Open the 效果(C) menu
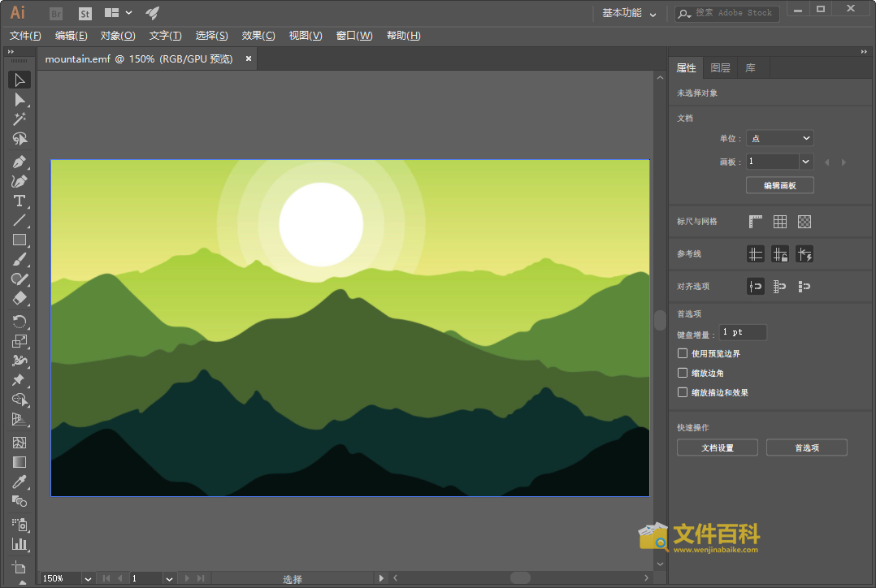The width and height of the screenshot is (876, 588). [x=258, y=36]
